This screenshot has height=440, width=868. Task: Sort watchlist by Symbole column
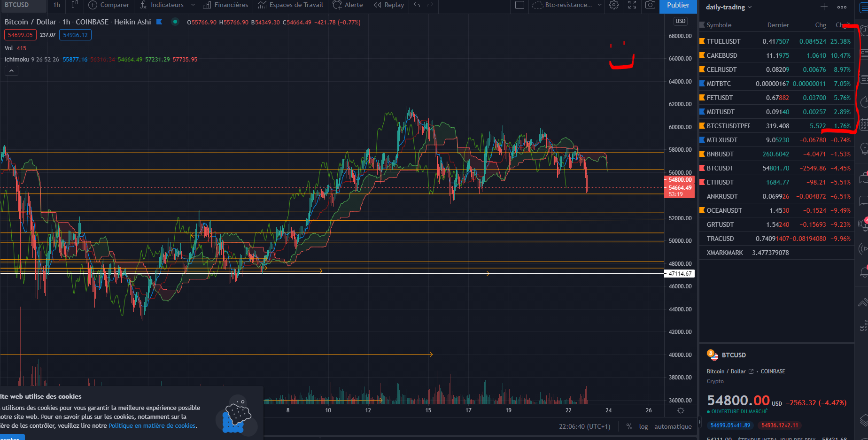719,25
